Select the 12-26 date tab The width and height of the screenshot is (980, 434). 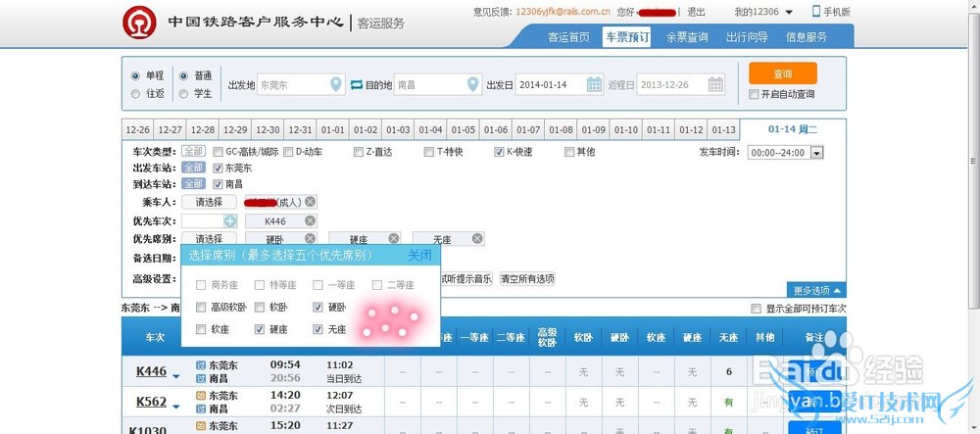(x=137, y=130)
